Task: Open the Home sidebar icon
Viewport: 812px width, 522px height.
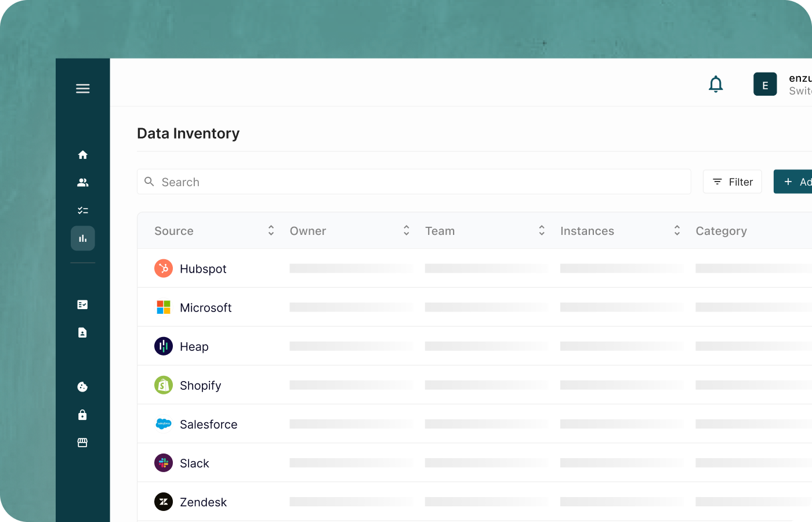Action: 82,155
